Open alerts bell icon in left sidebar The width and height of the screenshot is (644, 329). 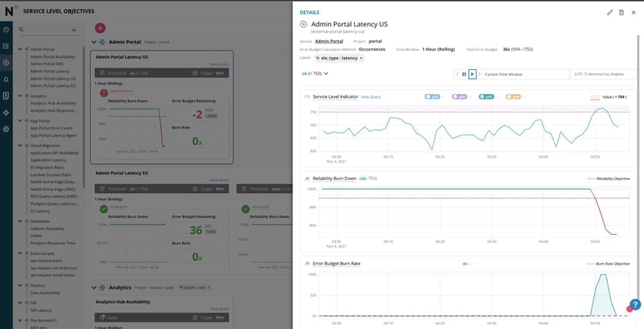tap(6, 79)
